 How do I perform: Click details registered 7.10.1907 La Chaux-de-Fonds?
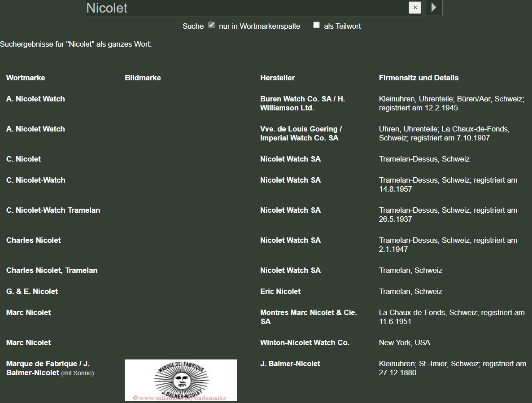(x=444, y=133)
